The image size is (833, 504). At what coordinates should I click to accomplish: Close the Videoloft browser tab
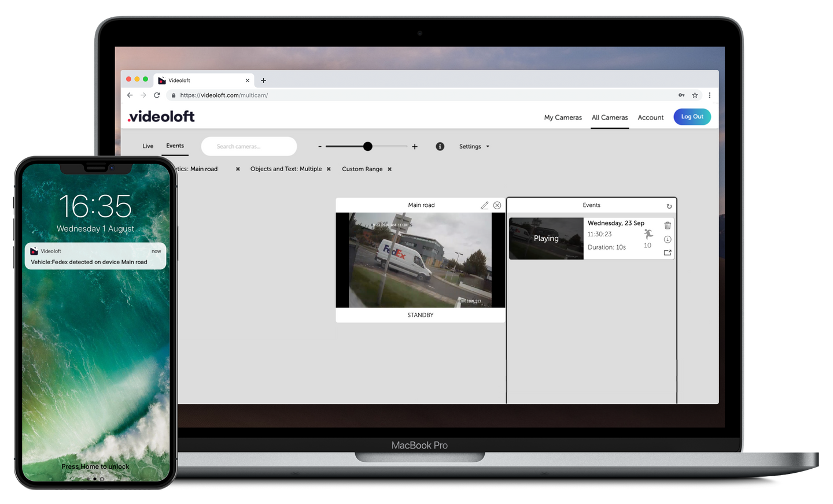click(x=248, y=80)
